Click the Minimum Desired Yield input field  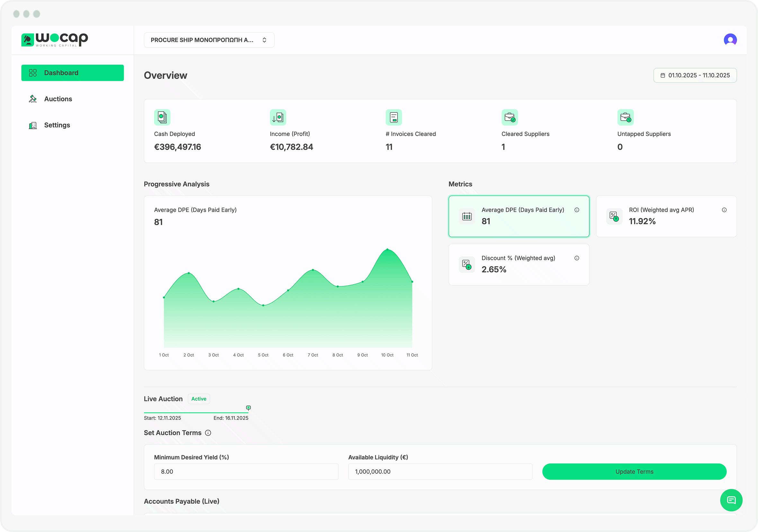[246, 472]
